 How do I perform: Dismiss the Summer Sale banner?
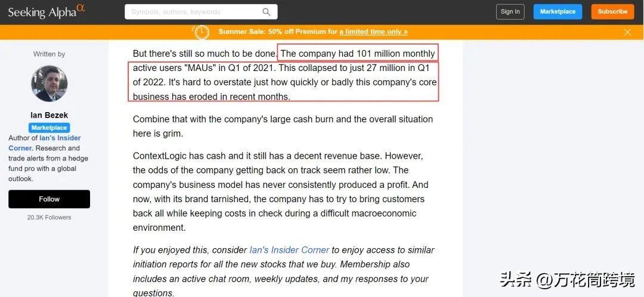tap(627, 32)
